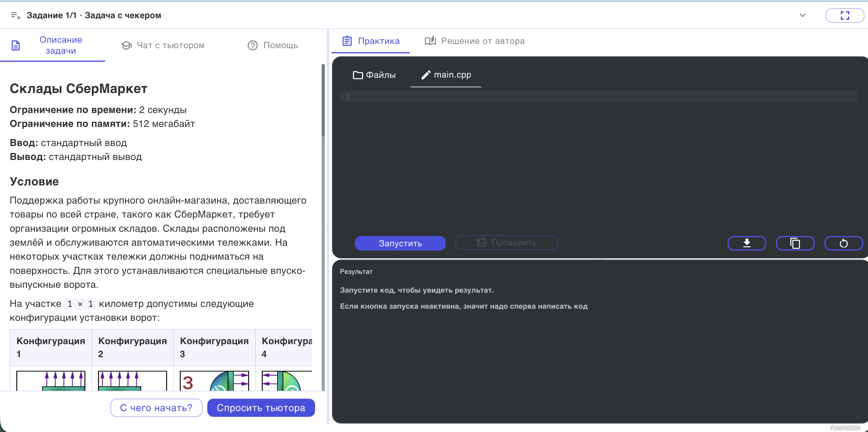Image resolution: width=868 pixels, height=432 pixels.
Task: Click the Конфигурация 3 gate image
Action: coord(214,381)
